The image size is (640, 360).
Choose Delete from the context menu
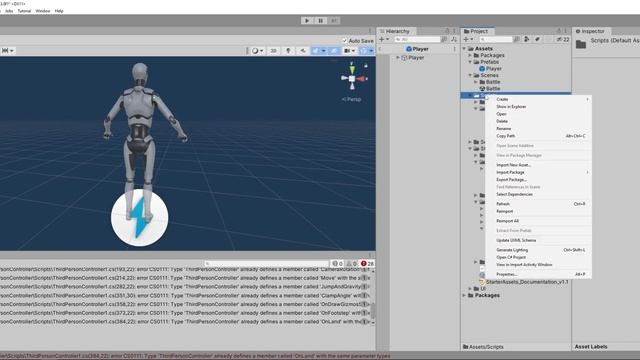point(538,121)
